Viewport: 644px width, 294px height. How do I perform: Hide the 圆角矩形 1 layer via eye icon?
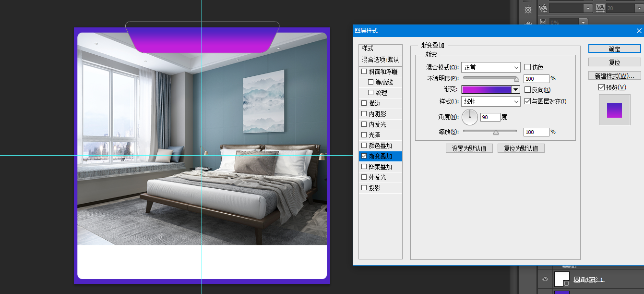pos(545,279)
